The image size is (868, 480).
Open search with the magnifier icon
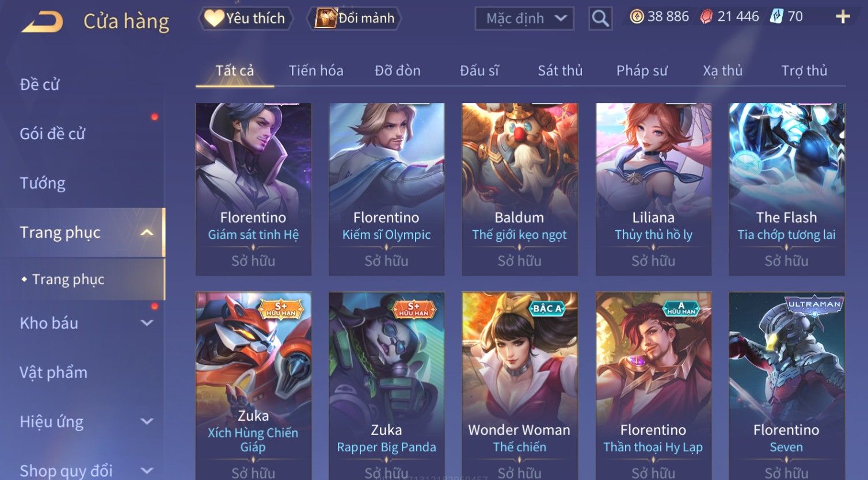(x=600, y=18)
